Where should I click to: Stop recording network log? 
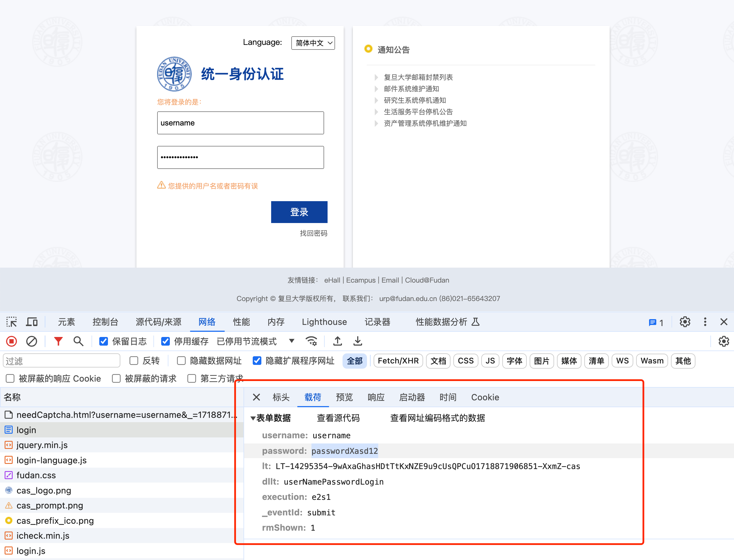click(11, 341)
